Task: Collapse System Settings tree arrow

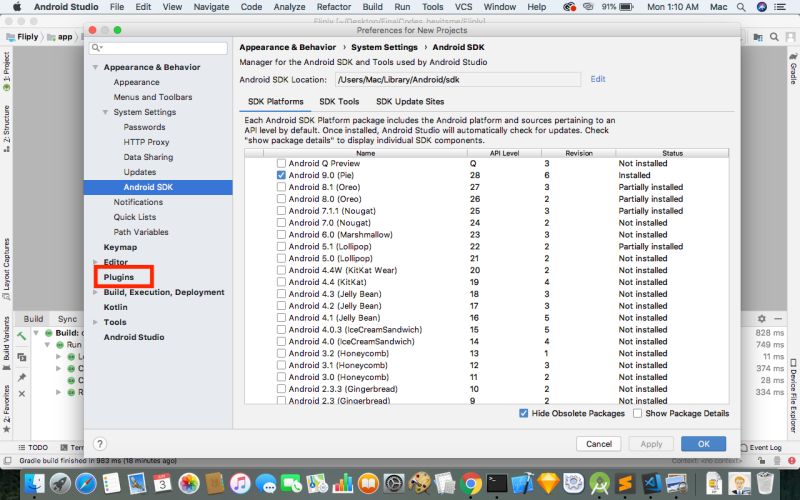Action: 105,112
